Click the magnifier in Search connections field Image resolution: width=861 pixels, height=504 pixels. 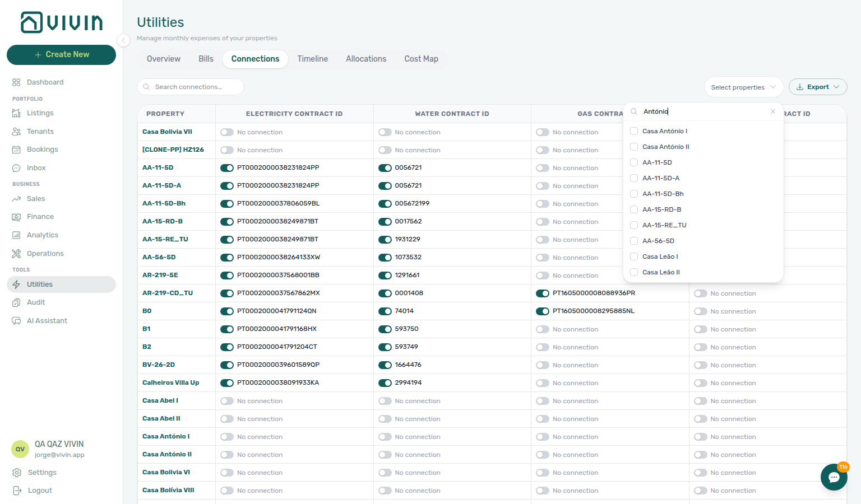click(x=146, y=87)
